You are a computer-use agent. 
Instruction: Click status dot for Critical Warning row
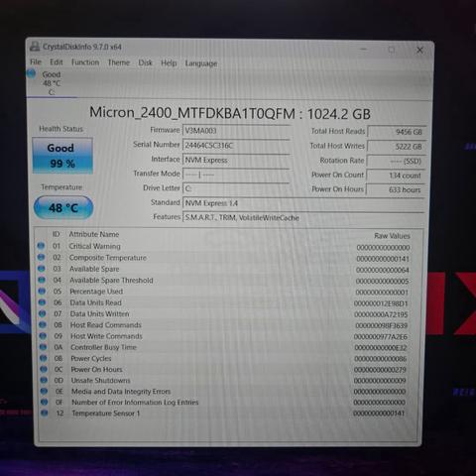point(41,246)
